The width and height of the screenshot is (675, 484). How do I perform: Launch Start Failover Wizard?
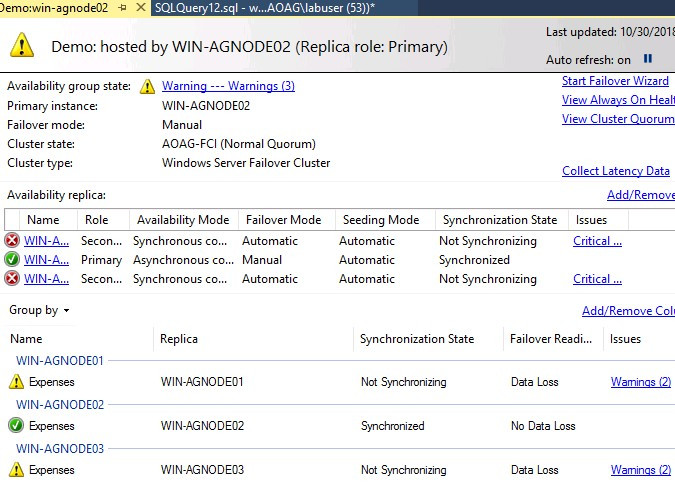(x=615, y=81)
